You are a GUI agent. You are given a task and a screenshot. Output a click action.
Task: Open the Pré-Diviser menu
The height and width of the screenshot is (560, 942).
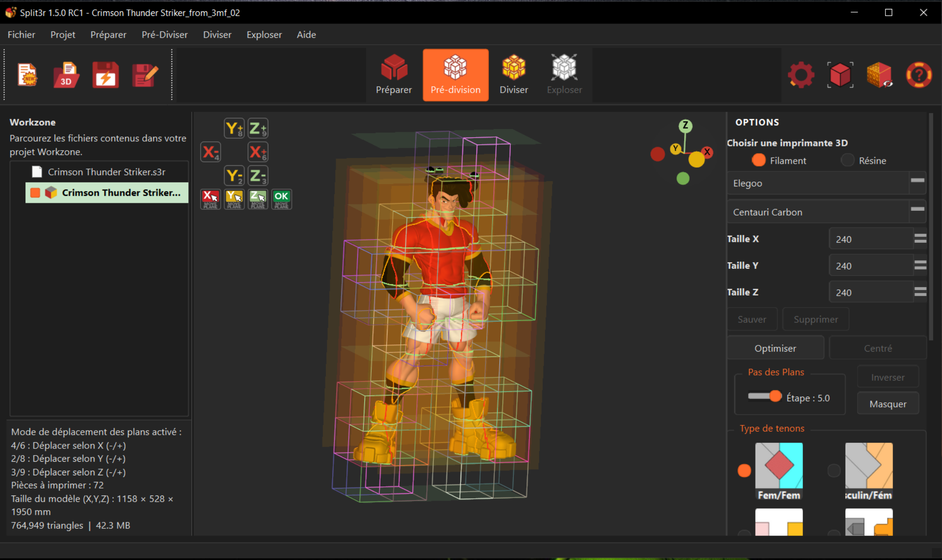pyautogui.click(x=165, y=34)
